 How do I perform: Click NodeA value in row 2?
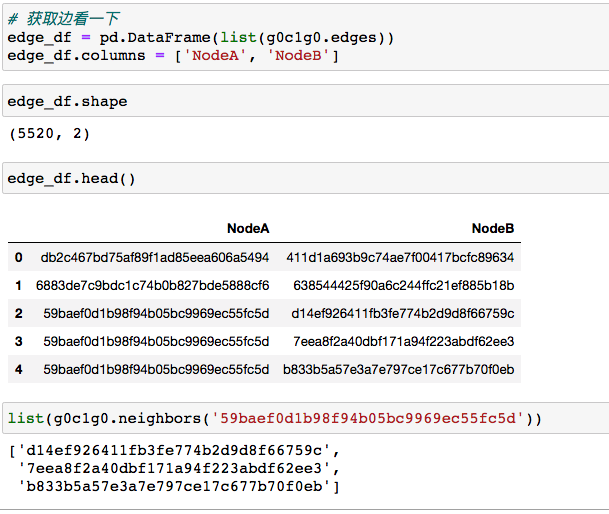[156, 314]
